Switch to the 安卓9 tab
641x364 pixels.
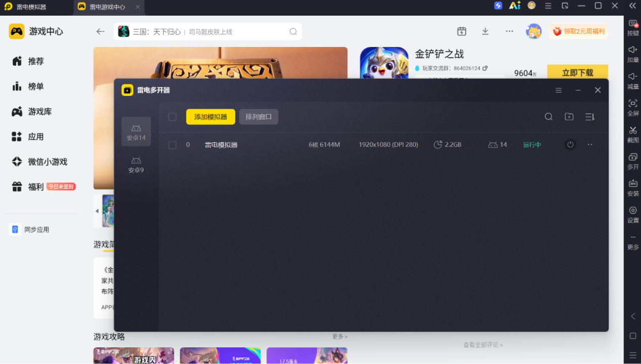pyautogui.click(x=136, y=165)
